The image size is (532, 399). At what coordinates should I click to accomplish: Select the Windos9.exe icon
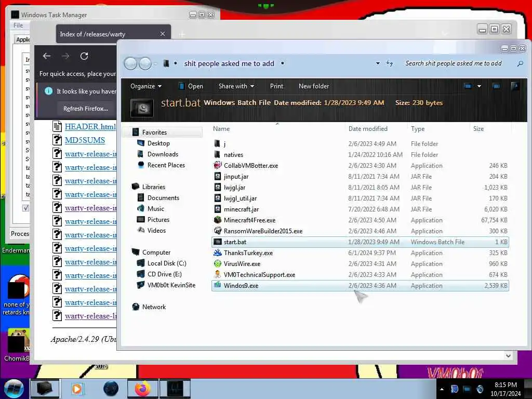pyautogui.click(x=218, y=285)
